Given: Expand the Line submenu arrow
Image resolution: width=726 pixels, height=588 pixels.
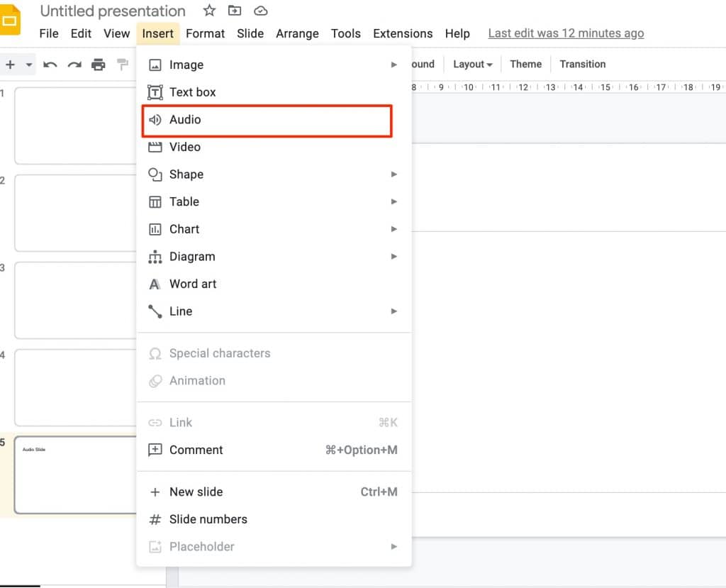Looking at the screenshot, I should [394, 311].
